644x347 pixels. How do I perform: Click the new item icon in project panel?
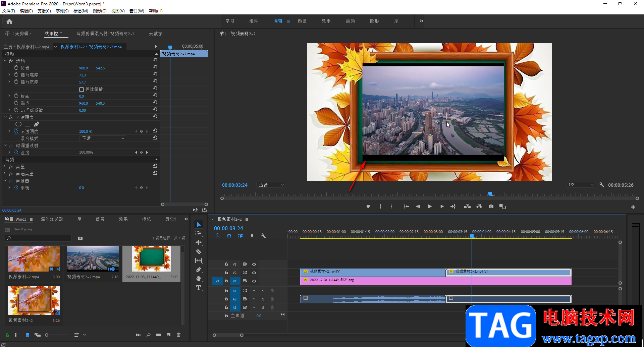(x=169, y=335)
